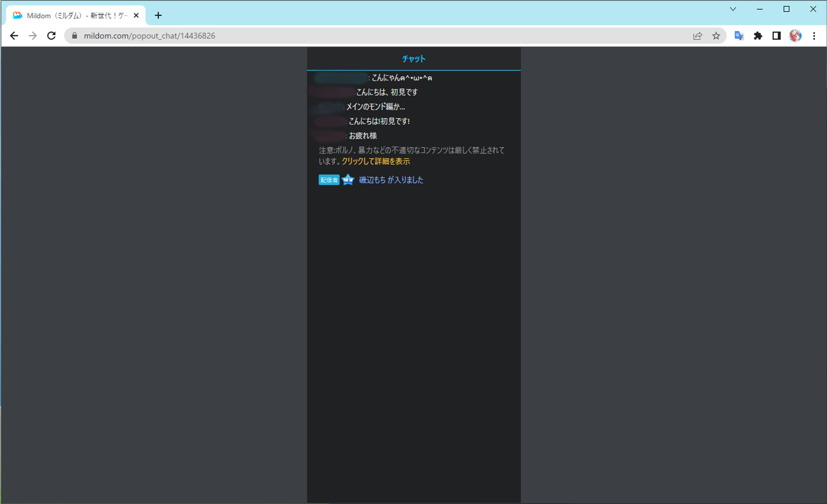The width and height of the screenshot is (827, 504).
Task: Click the クリックして詳細を表示 link
Action: [376, 161]
